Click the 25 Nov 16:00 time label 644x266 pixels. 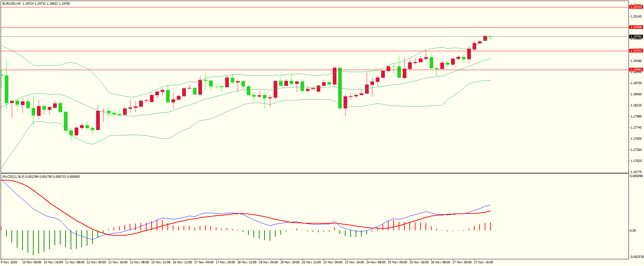point(419,262)
